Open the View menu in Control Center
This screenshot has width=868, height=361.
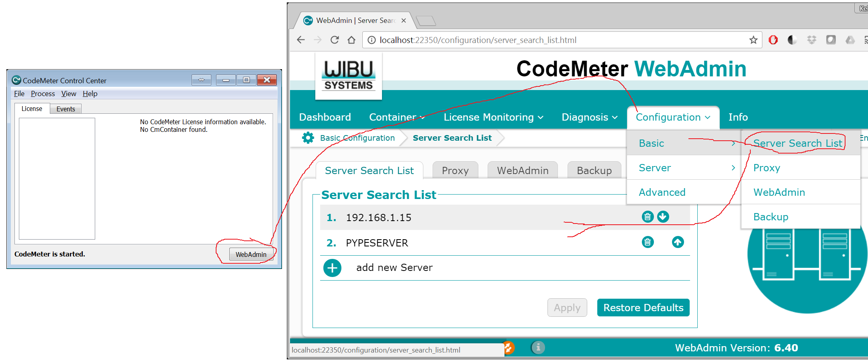point(69,94)
